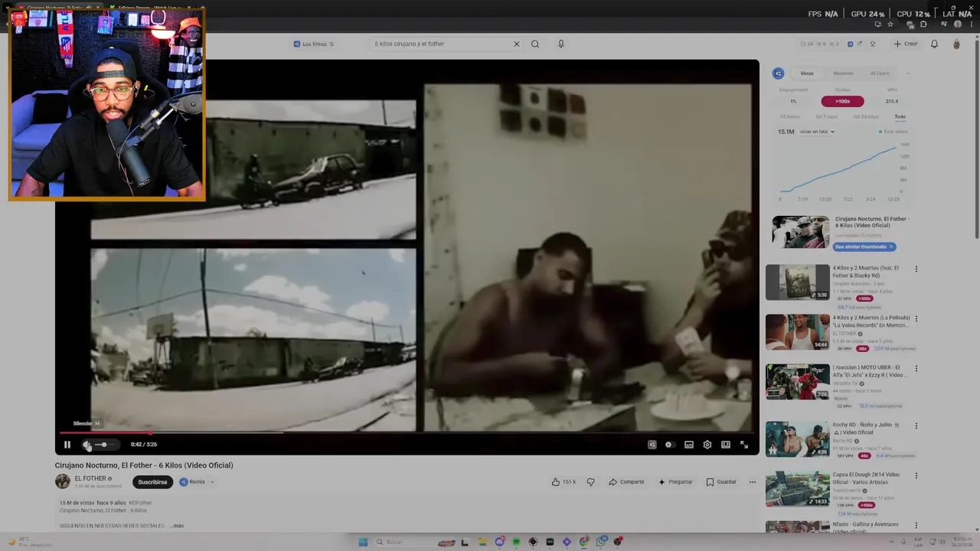Clear the search box with the X

click(517, 44)
